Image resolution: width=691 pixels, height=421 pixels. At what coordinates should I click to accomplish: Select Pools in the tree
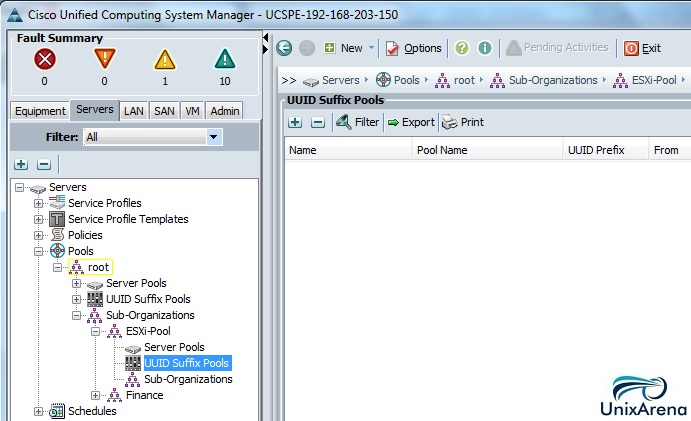(x=81, y=251)
